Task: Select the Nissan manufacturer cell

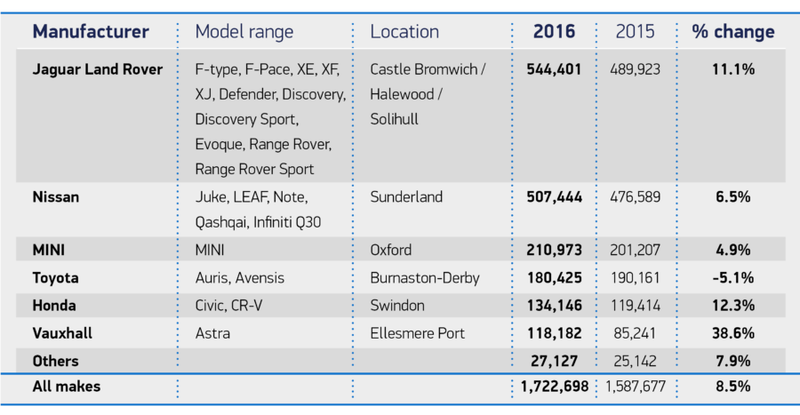Action: (56, 197)
